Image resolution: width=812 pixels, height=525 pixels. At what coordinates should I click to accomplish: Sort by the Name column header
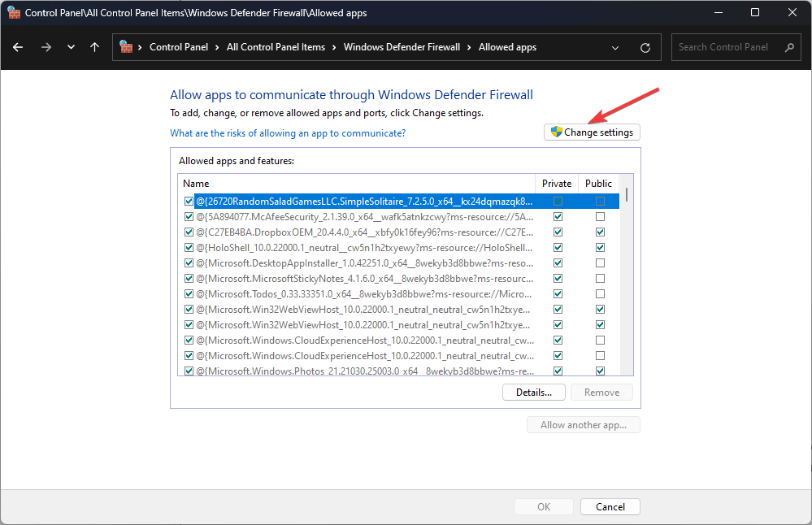point(356,184)
